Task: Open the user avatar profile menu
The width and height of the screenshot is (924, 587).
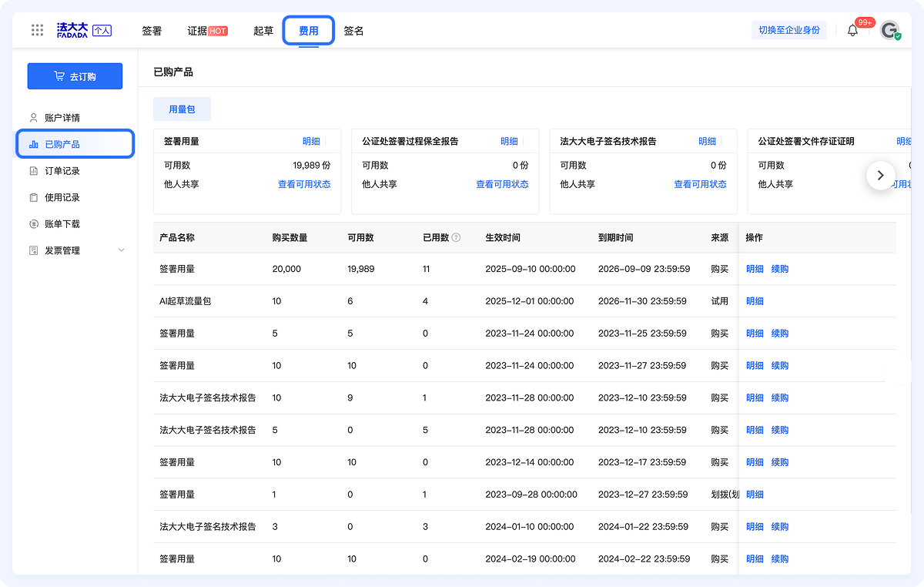Action: [x=890, y=31]
